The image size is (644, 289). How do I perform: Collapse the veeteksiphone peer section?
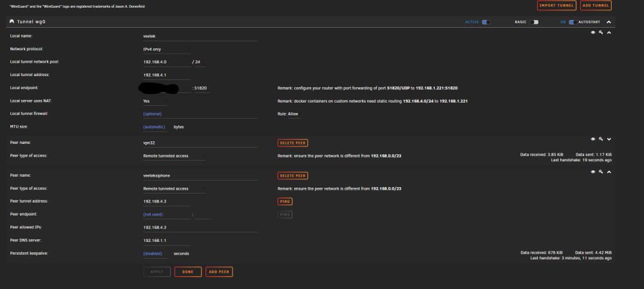click(609, 172)
